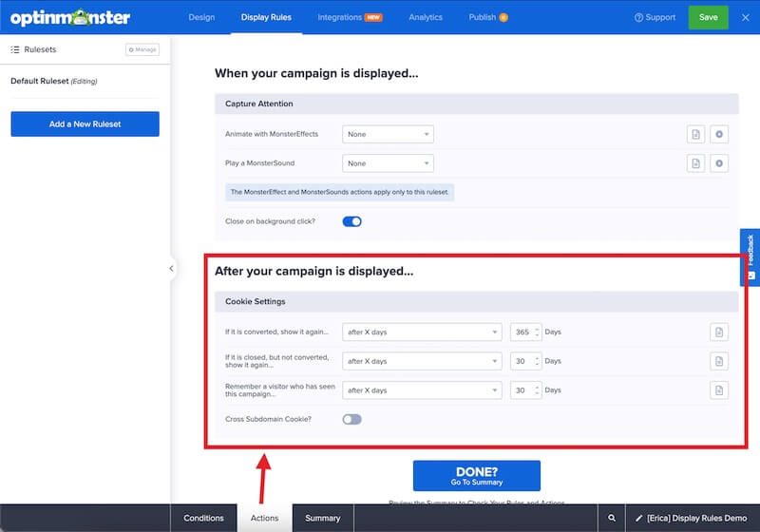Image resolution: width=760 pixels, height=532 pixels.
Task: Switch to the Integrations tab
Action: (x=350, y=17)
